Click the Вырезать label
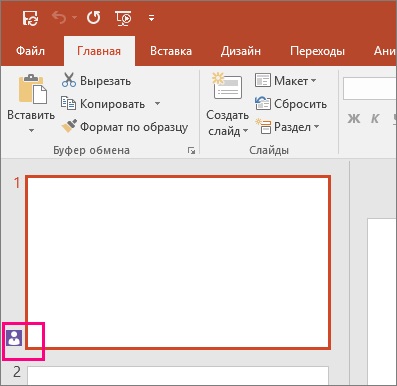 point(105,81)
